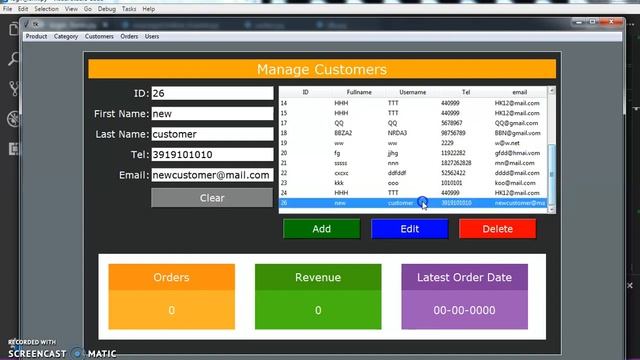Focus the Last Name input field

tap(212, 134)
